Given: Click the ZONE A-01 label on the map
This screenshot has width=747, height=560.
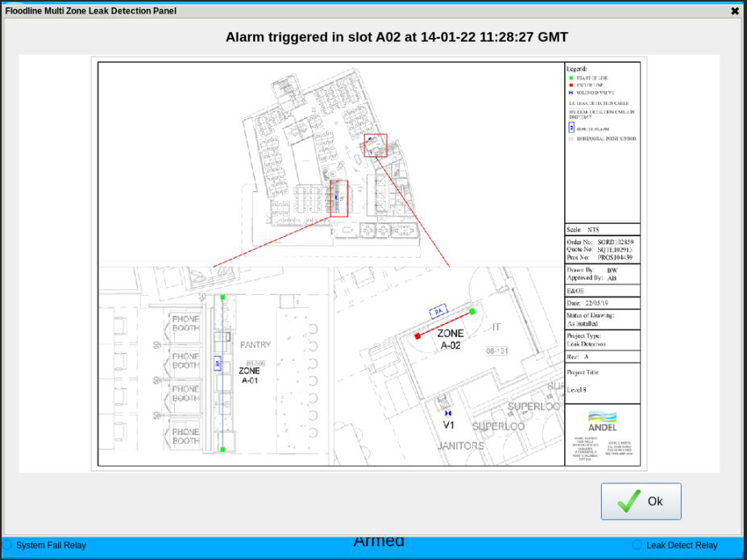Looking at the screenshot, I should click(x=249, y=375).
